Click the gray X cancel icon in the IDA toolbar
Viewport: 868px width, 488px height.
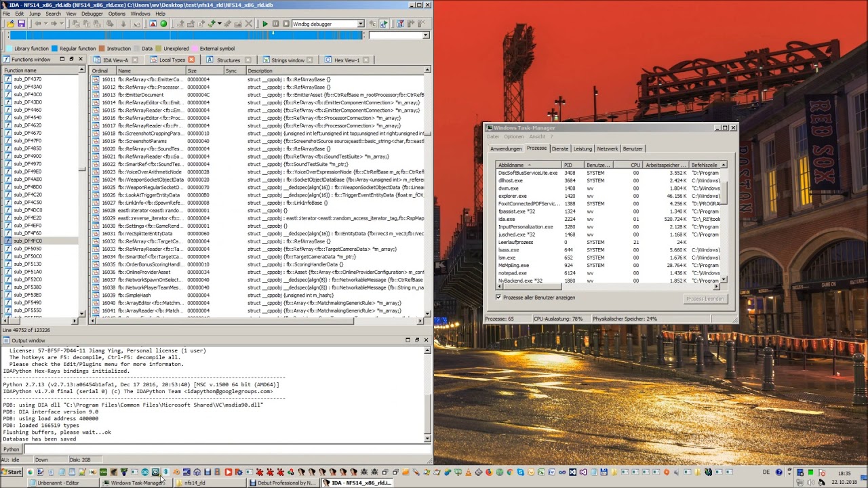tap(249, 24)
